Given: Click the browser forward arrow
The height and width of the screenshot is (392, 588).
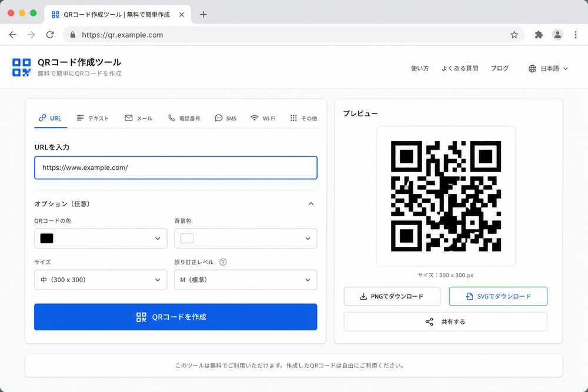Looking at the screenshot, I should coord(31,35).
